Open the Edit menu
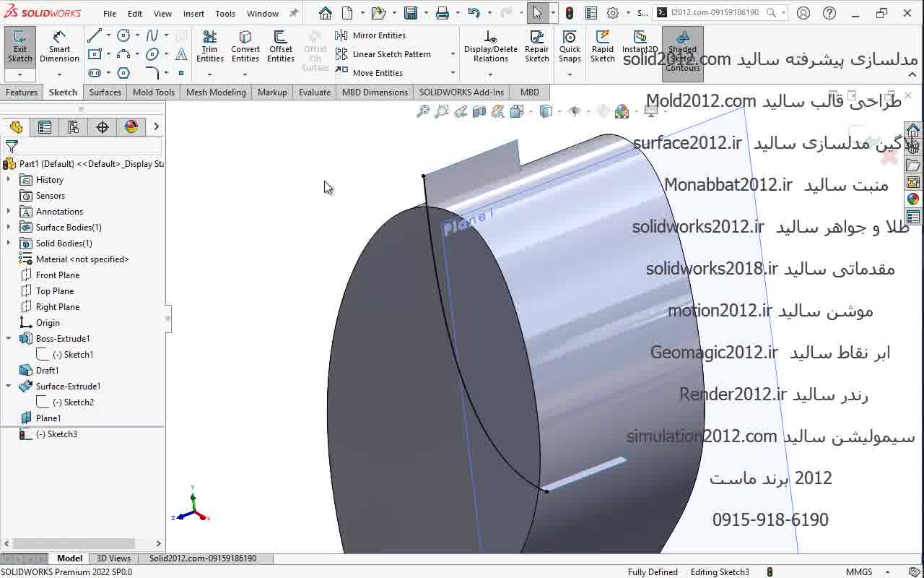Screen dimensions: 924x578 pos(135,14)
